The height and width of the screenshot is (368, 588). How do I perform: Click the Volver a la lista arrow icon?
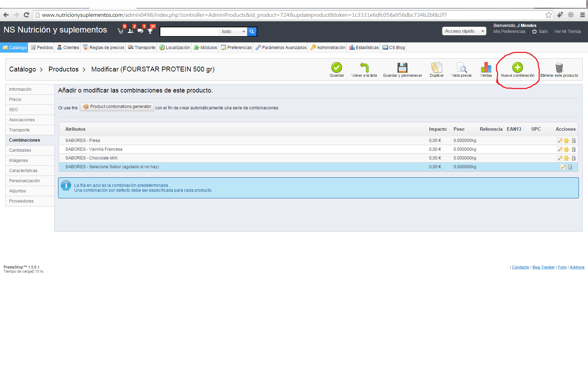pyautogui.click(x=364, y=67)
